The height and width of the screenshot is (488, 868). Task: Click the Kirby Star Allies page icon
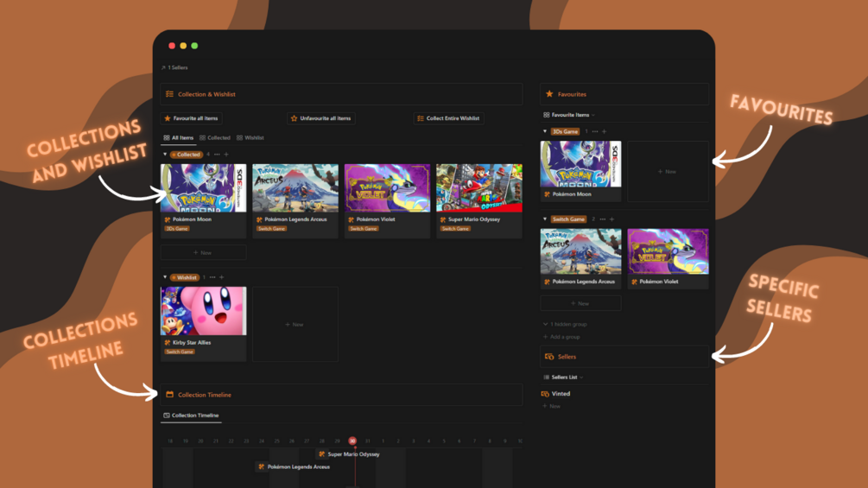[x=168, y=343]
